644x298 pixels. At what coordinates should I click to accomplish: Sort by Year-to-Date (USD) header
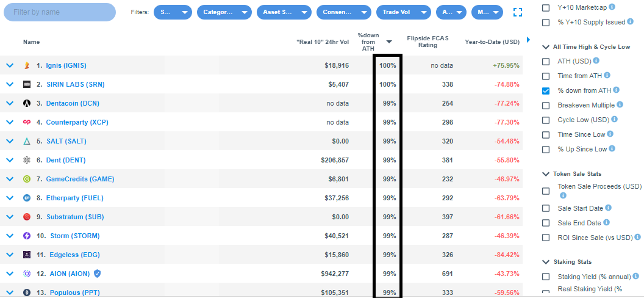(492, 42)
